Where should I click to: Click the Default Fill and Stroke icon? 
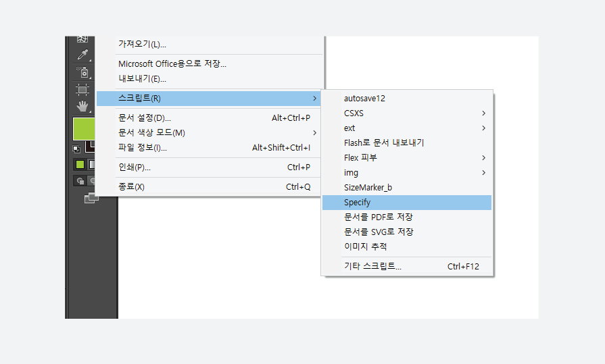(76, 149)
